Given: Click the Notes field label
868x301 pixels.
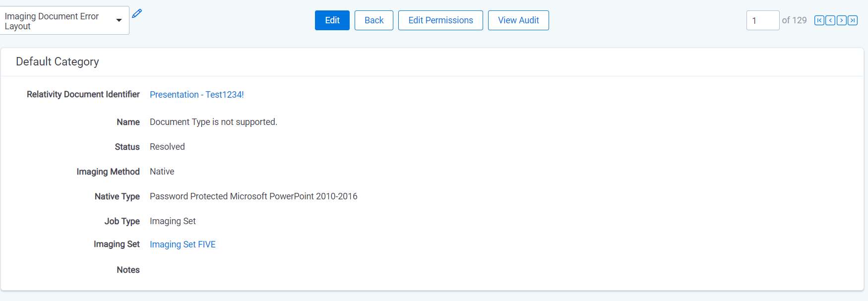Looking at the screenshot, I should point(128,270).
